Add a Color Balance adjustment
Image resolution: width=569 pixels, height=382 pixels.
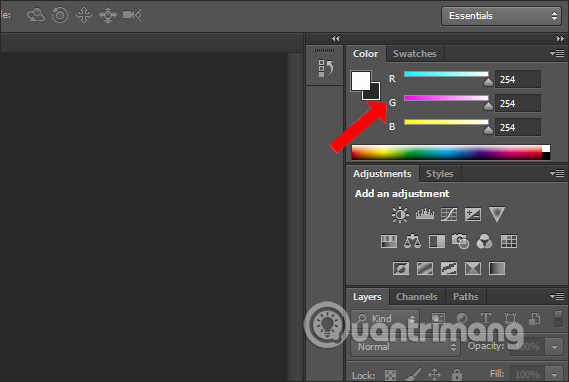(413, 241)
